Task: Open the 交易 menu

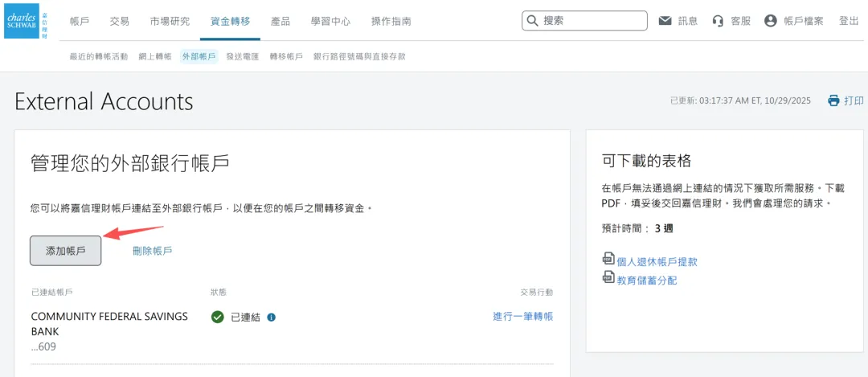Action: [120, 22]
